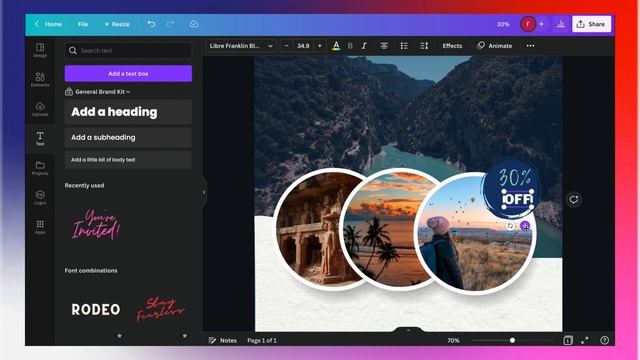The image size is (640, 360).
Task: Open the Apps grid panel
Action: pyautogui.click(x=40, y=227)
